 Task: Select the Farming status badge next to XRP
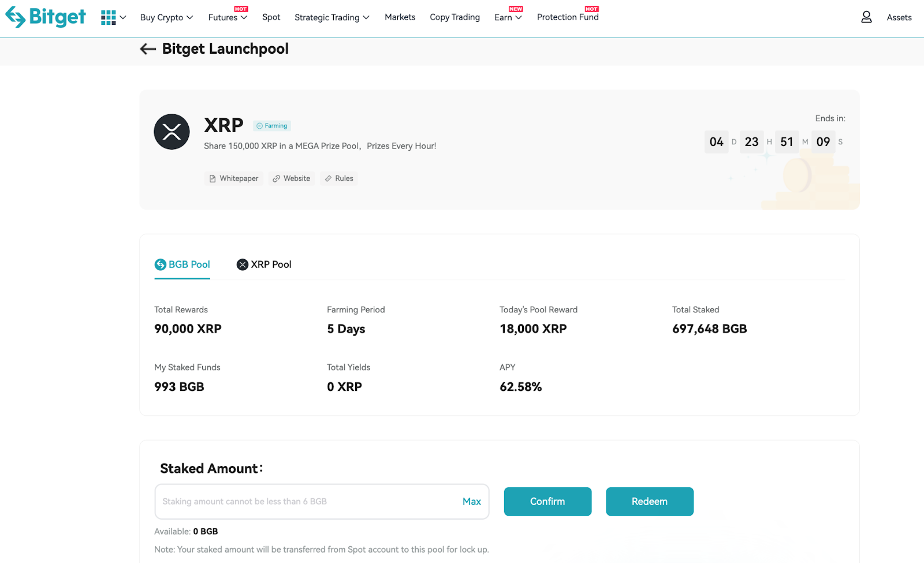[271, 125]
